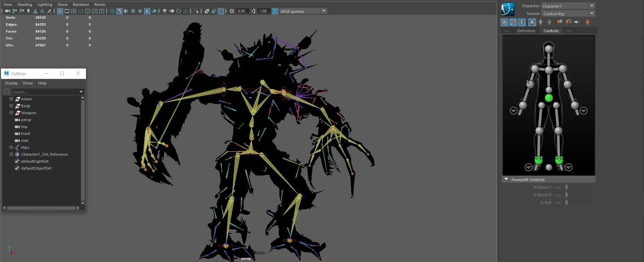
Task: Click the Image Plane icon
Action: pyautogui.click(x=35, y=11)
